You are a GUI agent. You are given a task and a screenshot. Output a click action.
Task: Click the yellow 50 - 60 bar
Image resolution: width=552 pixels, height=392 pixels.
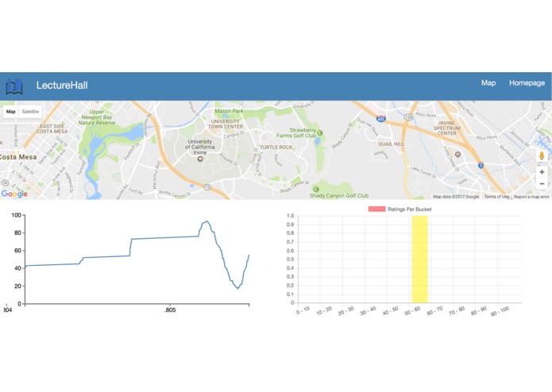point(419,259)
